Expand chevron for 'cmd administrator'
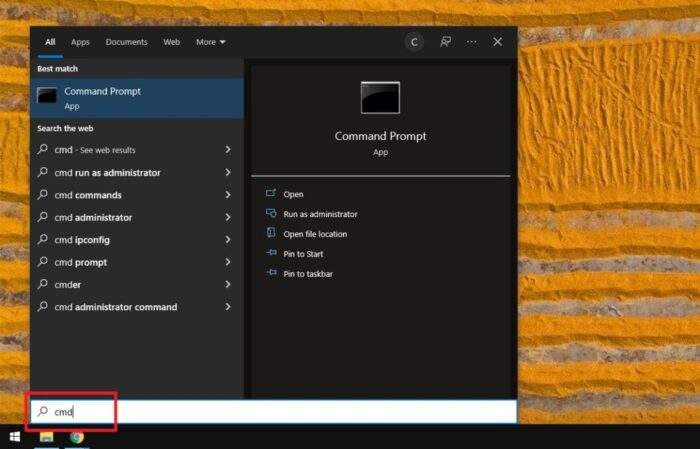 pos(228,217)
